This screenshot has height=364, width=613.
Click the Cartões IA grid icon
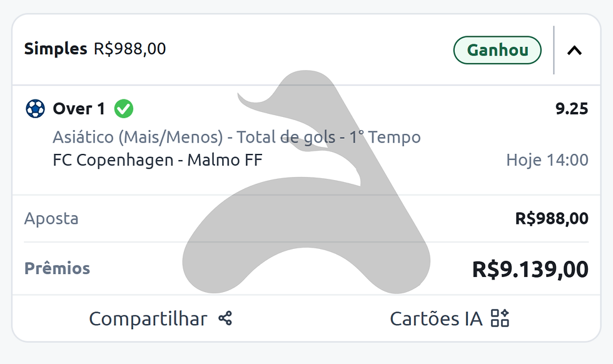pos(500,318)
